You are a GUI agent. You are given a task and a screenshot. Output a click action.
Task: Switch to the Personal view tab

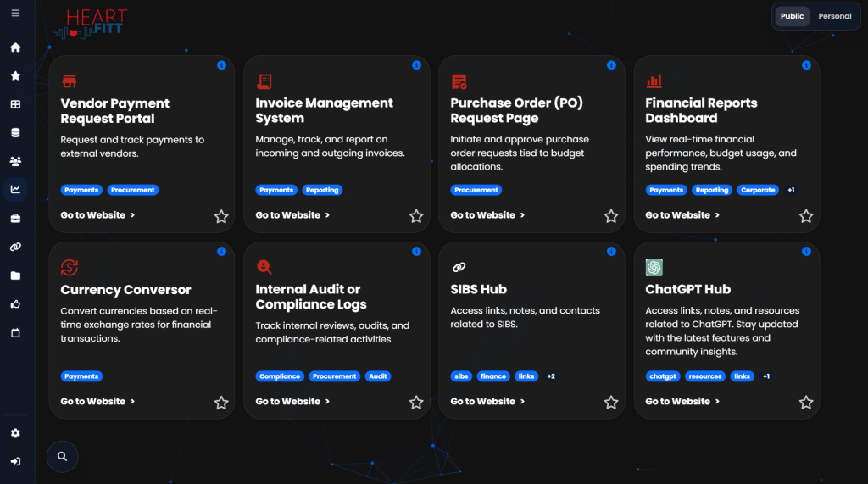[x=835, y=16]
